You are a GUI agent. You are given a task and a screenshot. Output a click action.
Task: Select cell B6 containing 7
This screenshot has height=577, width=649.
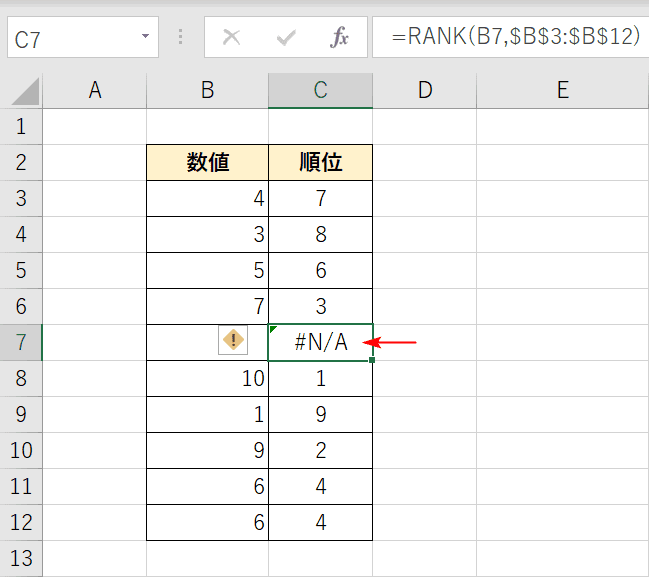207,306
